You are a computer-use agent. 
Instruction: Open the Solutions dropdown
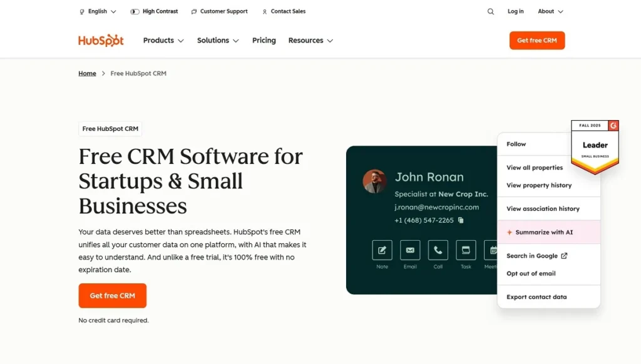pyautogui.click(x=217, y=40)
